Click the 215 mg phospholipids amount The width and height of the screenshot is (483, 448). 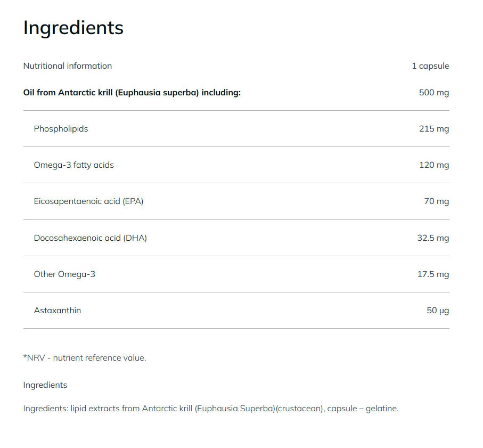pyautogui.click(x=434, y=129)
